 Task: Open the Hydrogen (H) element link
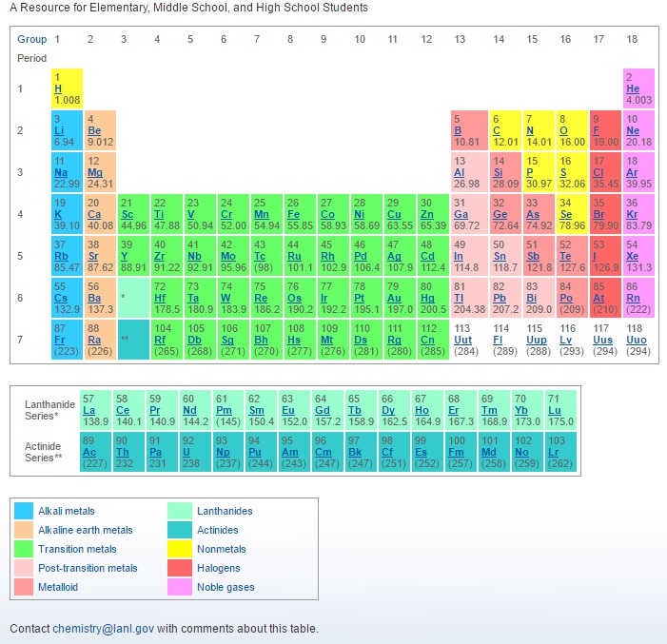pyautogui.click(x=58, y=88)
